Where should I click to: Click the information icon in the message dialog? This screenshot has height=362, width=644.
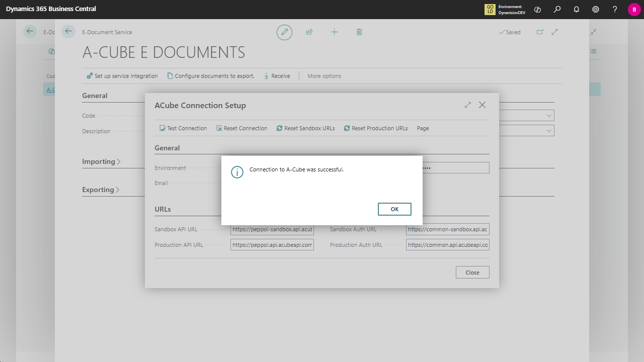(237, 172)
